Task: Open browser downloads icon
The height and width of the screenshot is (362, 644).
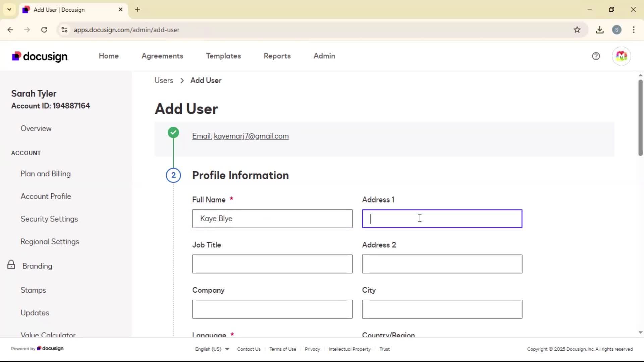Action: [600, 30]
